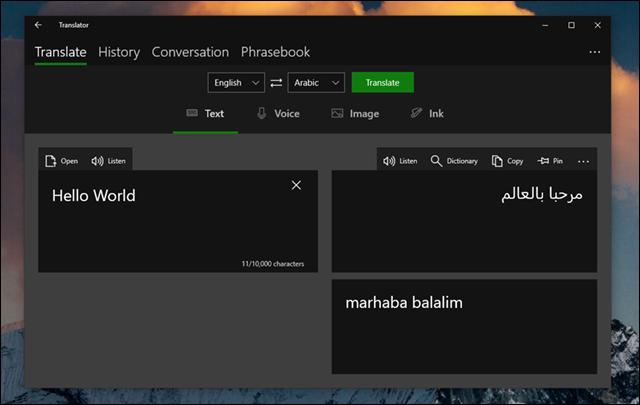The width and height of the screenshot is (640, 405).
Task: Select Image input mode
Action: click(x=355, y=114)
